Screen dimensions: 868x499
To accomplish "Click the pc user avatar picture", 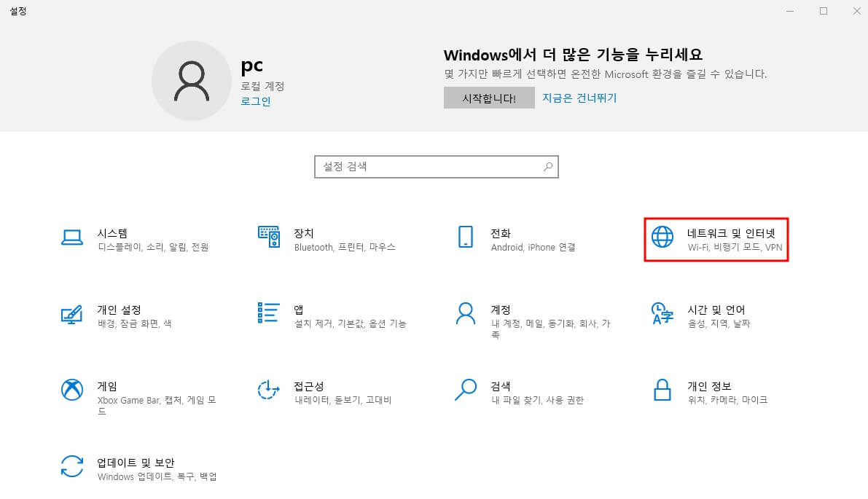I will (x=192, y=81).
